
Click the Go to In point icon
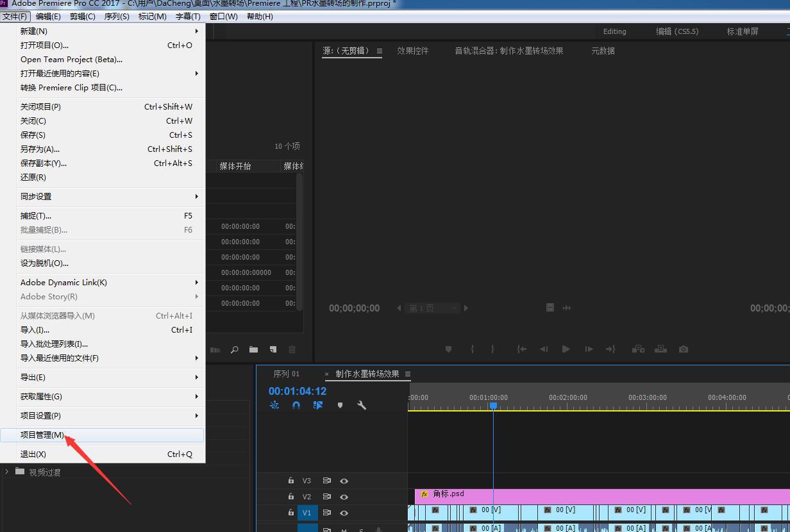point(522,349)
